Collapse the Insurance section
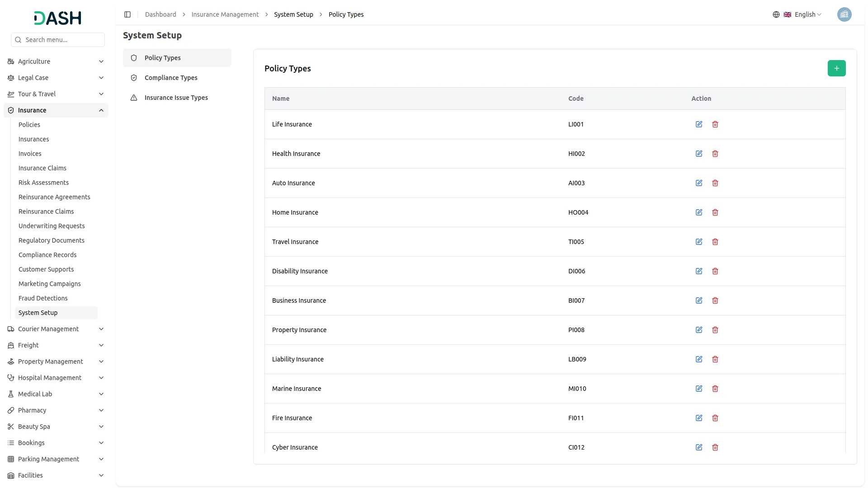The height and width of the screenshot is (488, 868). pyautogui.click(x=101, y=110)
